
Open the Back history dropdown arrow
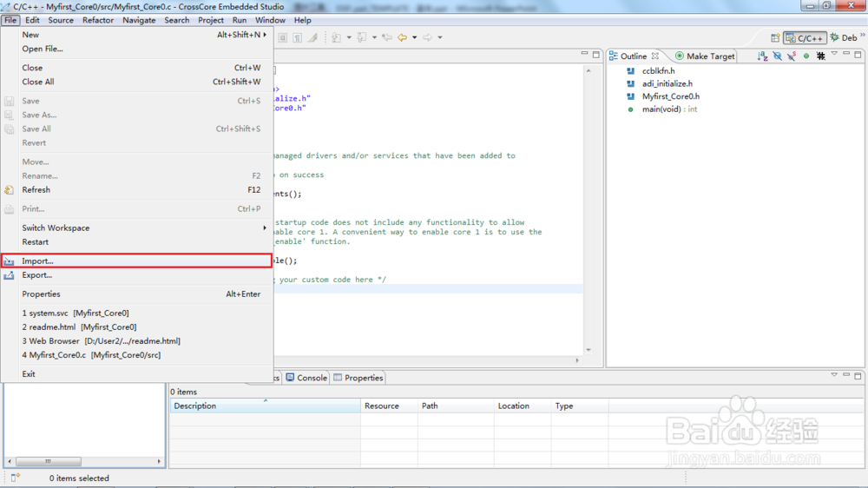[x=414, y=37]
